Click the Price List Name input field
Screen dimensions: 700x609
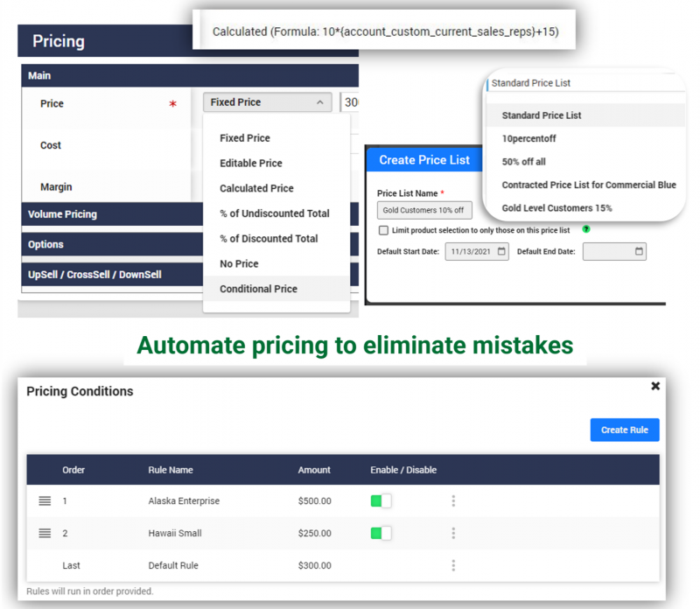point(424,210)
